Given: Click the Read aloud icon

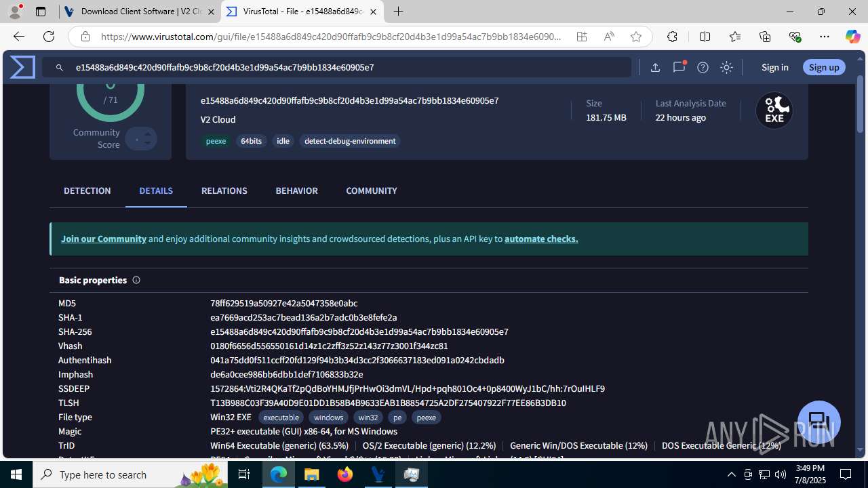Looking at the screenshot, I should coord(609,37).
